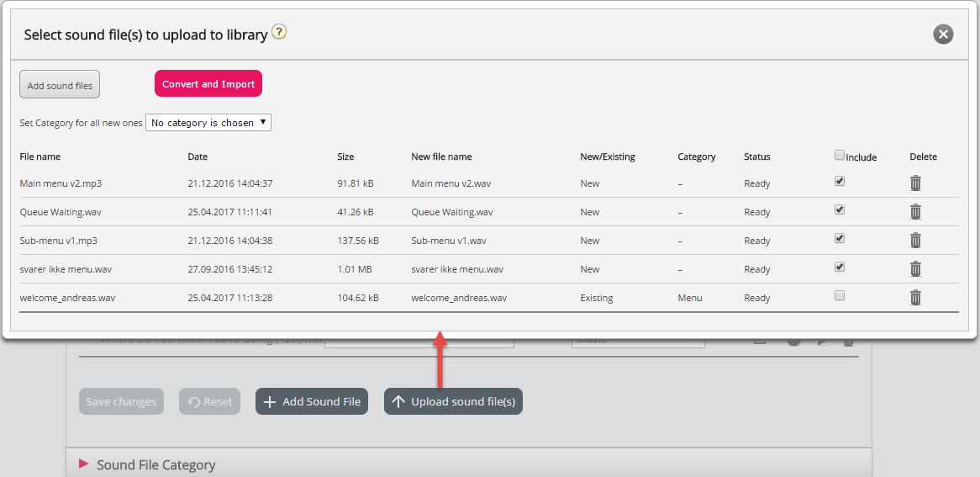Click trash icon for Sub-menu v1.mp3
Screen dimensions: 980x477
pos(915,241)
